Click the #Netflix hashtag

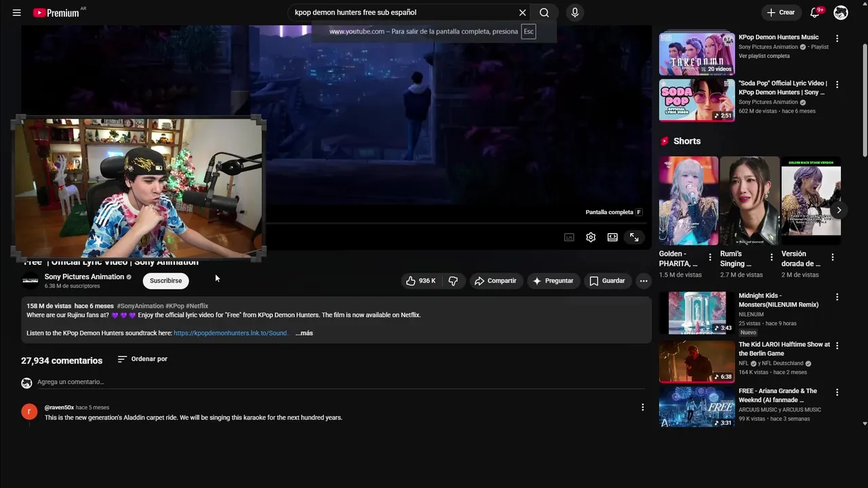(x=197, y=306)
